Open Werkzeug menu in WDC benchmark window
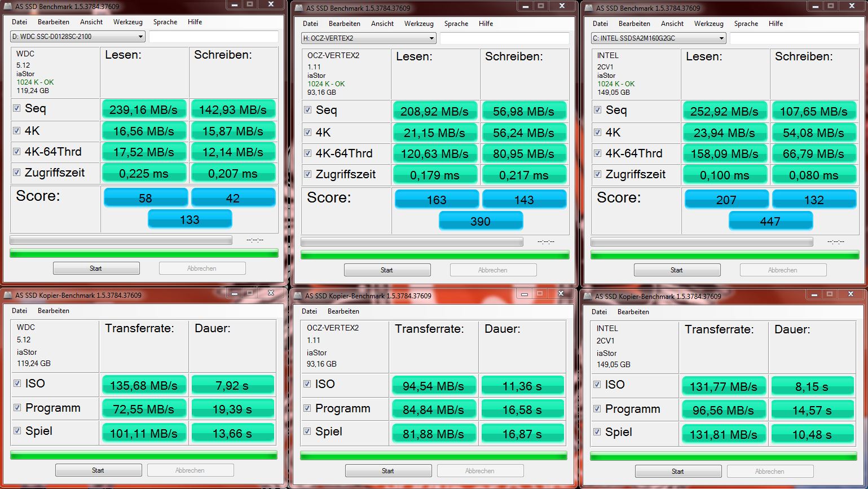Viewport: 868px width, 489px height. 127,22
